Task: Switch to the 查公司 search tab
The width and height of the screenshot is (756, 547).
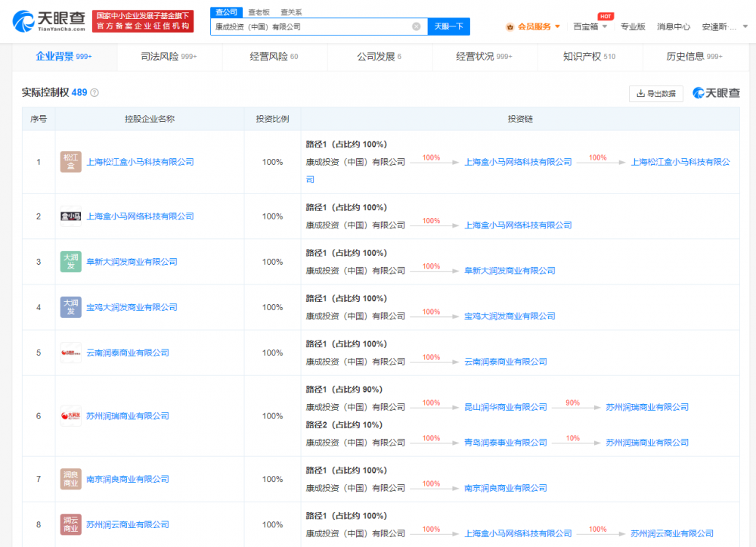Action: (227, 12)
